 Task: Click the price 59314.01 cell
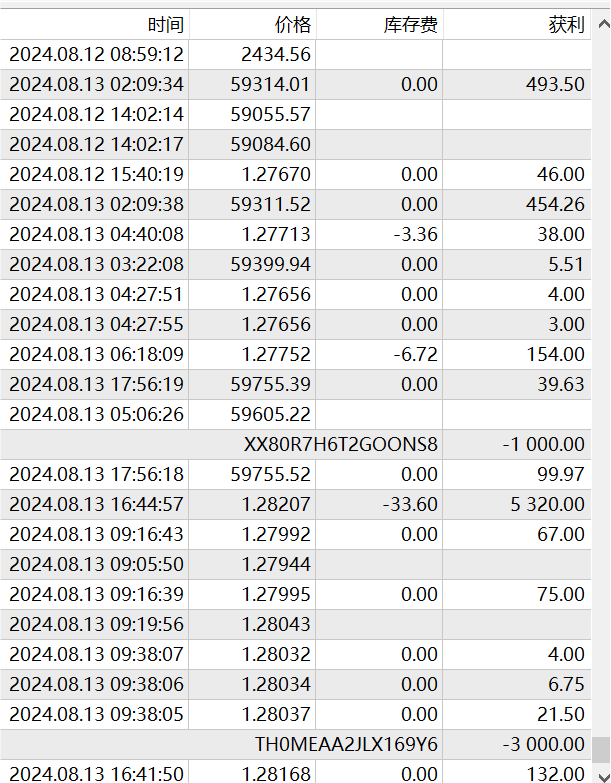[x=276, y=85]
